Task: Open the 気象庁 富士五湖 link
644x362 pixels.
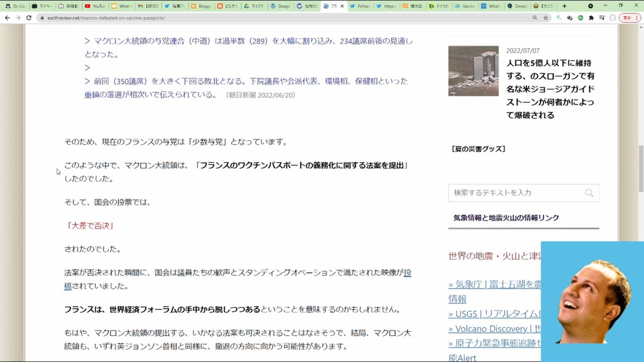Action: 494,284
